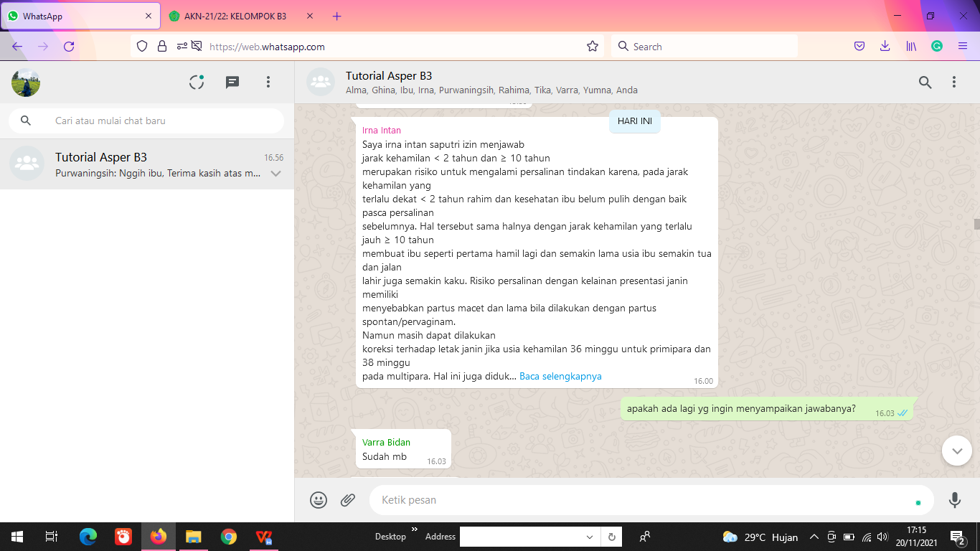
Task: Click "Baca selengkapnya" link
Action: (560, 376)
